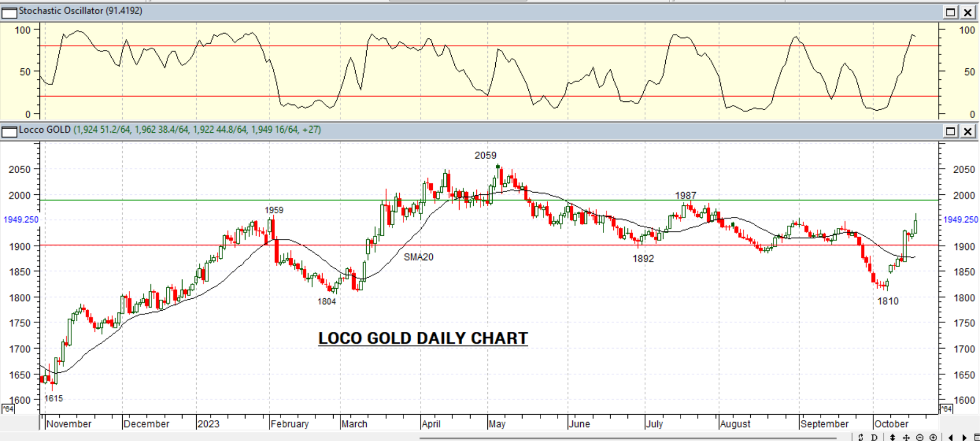Zoom in with the plus circle icon

click(x=933, y=437)
